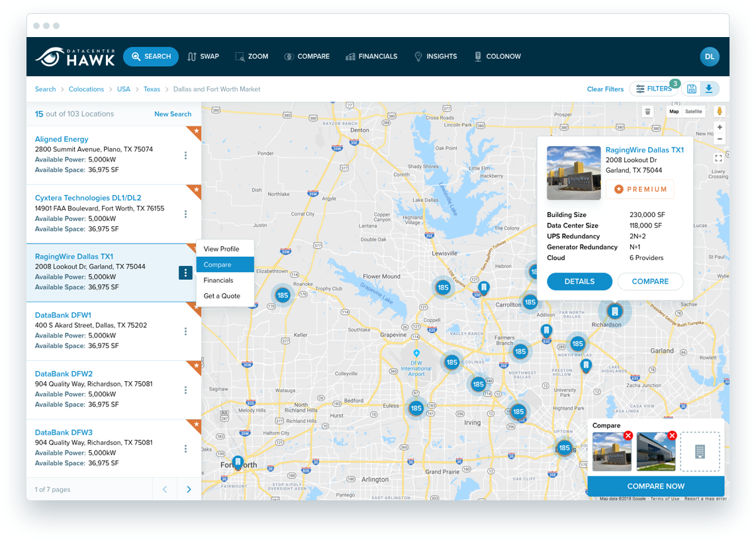Click the 185 cluster near Euless
Image resolution: width=756 pixels, height=540 pixels.
coord(416,408)
